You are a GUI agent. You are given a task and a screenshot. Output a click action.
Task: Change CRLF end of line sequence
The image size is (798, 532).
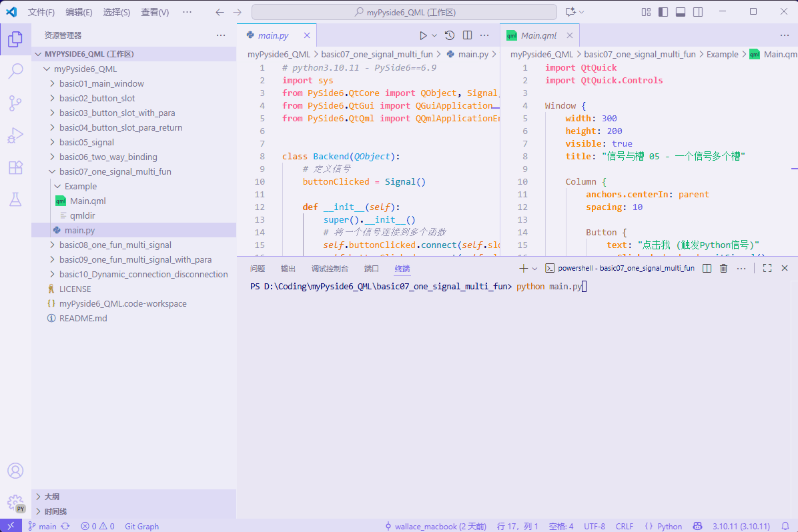625,527
